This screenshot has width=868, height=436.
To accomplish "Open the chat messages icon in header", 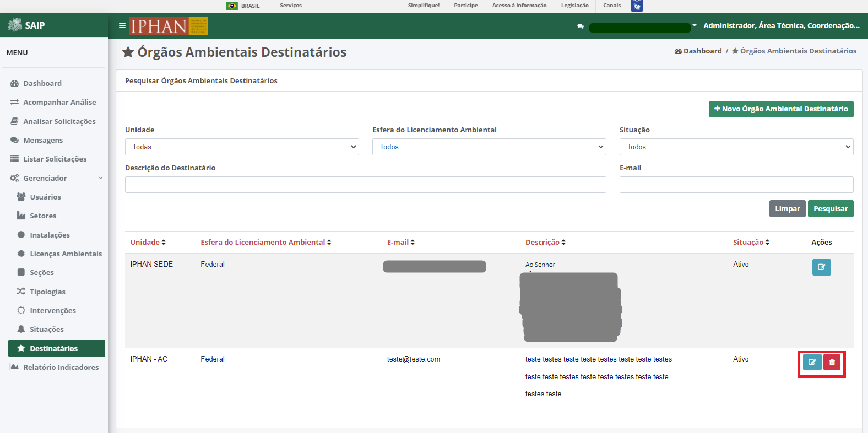I will (581, 26).
